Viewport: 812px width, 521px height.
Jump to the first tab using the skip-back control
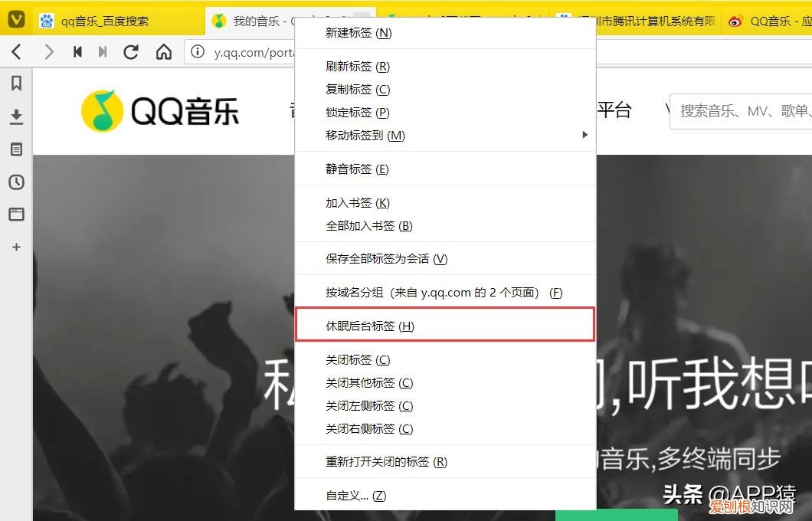[77, 52]
